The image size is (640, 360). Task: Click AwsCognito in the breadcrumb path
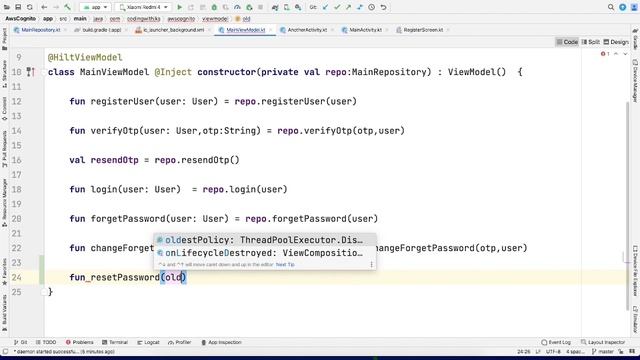tap(20, 19)
